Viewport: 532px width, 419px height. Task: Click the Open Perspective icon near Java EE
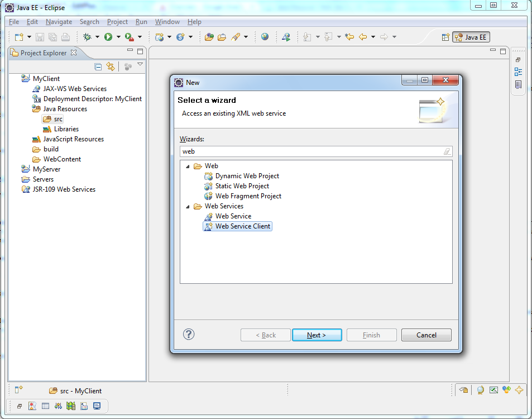pyautogui.click(x=445, y=36)
